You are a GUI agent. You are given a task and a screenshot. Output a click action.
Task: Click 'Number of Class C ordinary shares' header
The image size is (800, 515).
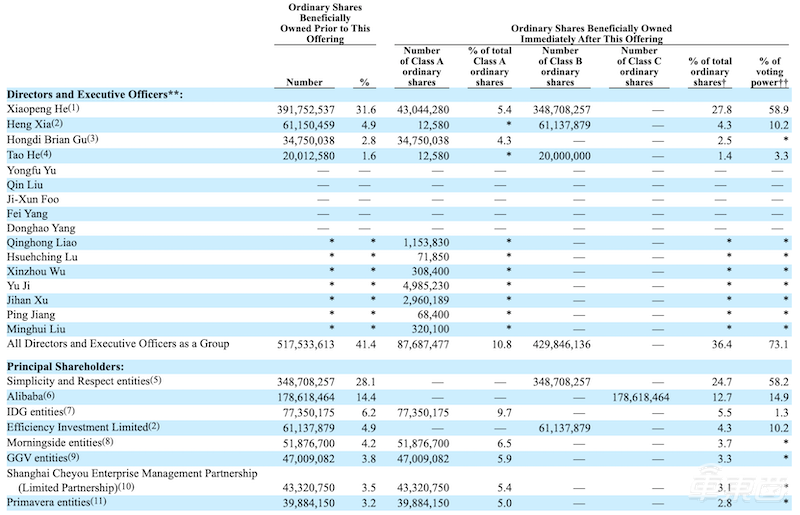[x=638, y=66]
